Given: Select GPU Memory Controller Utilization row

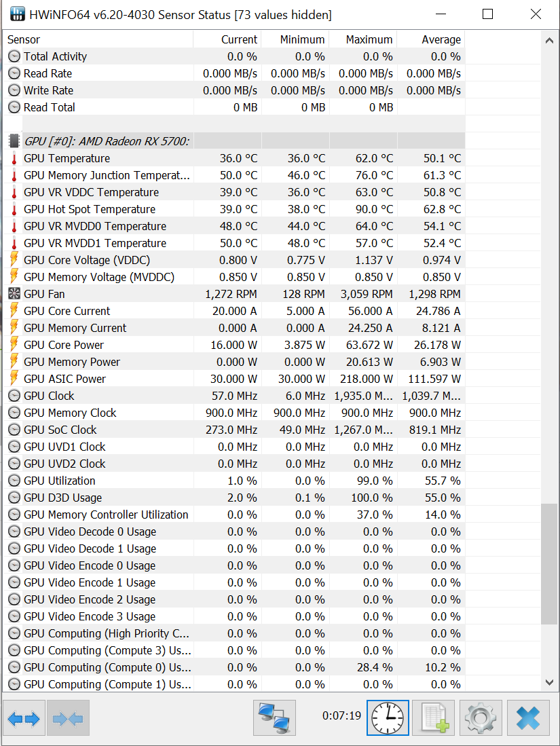Looking at the screenshot, I should coord(234,515).
